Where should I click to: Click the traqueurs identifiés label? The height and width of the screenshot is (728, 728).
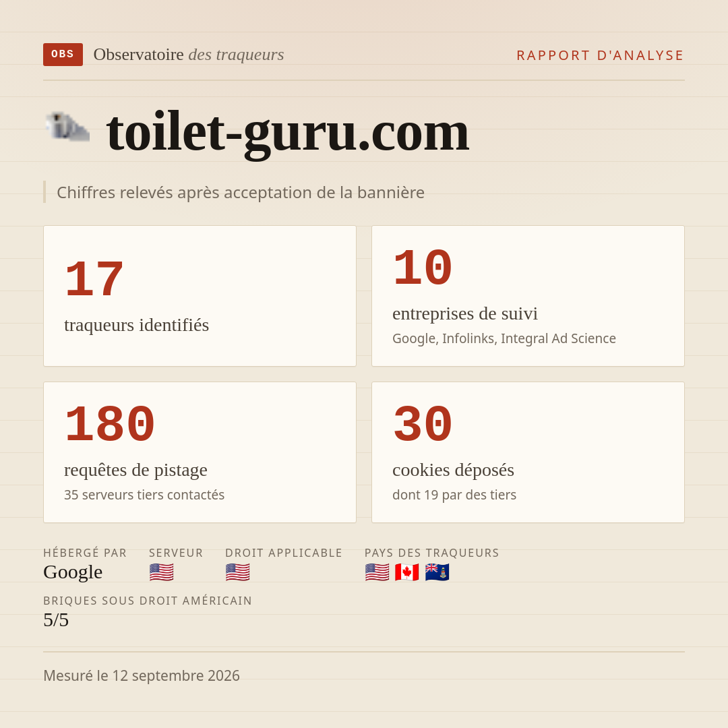136,325
